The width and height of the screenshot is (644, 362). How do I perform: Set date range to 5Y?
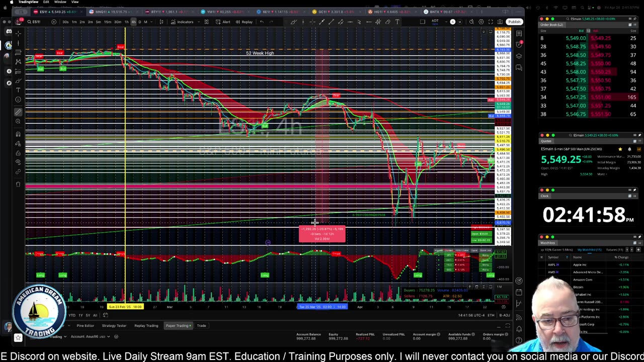[x=88, y=315]
